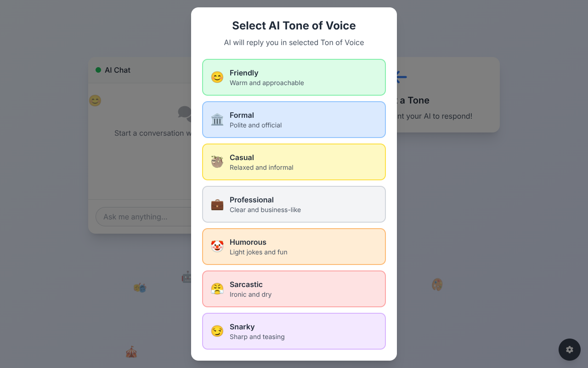The width and height of the screenshot is (588, 368).
Task: Select Professional tone label
Action: click(252, 200)
